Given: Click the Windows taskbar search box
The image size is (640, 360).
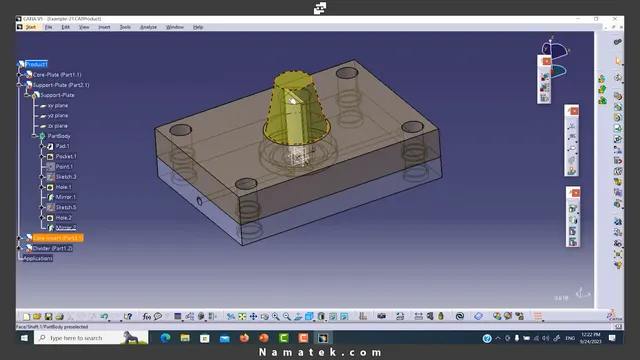Looking at the screenshot, I should [x=91, y=338].
